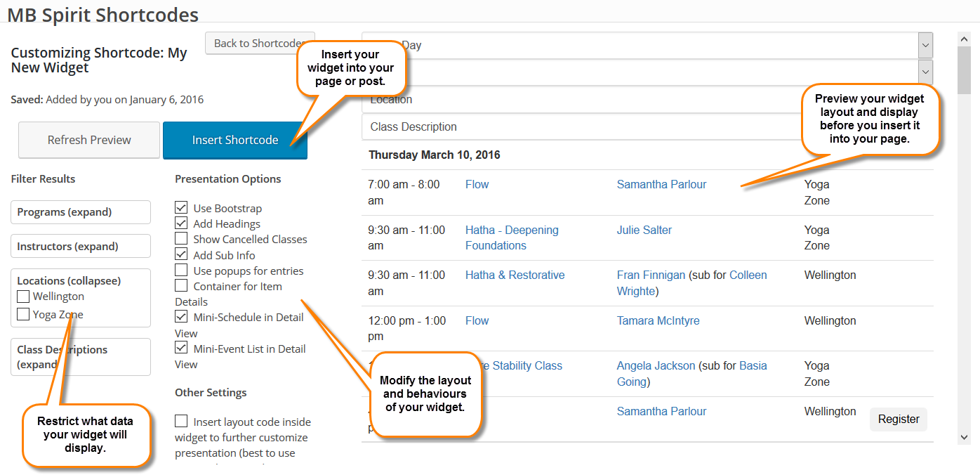Viewport: 980px width, 475px height.
Task: Open the first dropdown arrow at top
Action: tap(925, 46)
